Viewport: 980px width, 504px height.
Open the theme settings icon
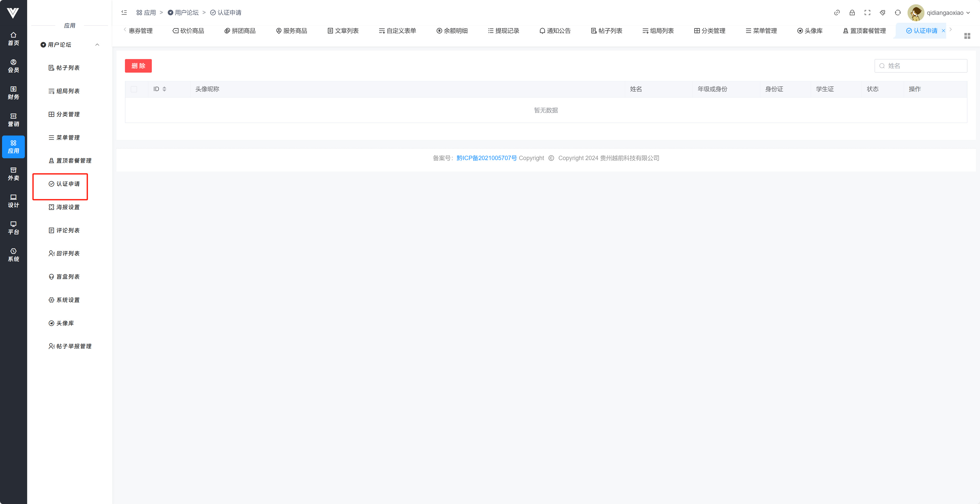(x=882, y=13)
